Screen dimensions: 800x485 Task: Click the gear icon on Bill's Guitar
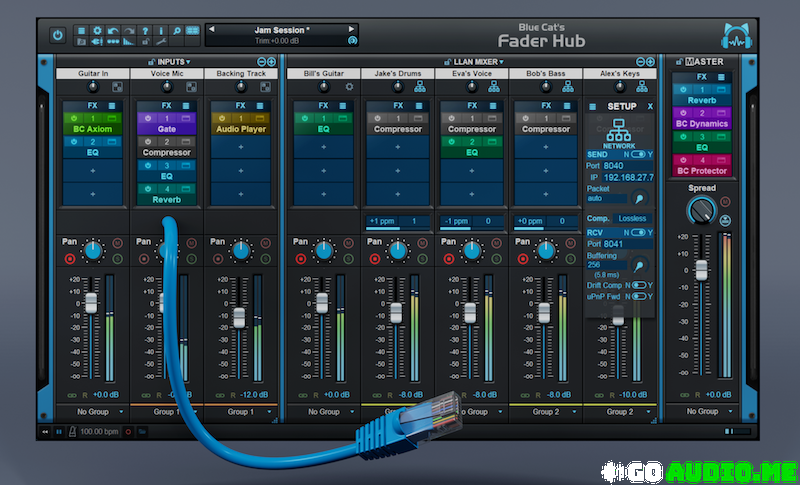(x=349, y=87)
